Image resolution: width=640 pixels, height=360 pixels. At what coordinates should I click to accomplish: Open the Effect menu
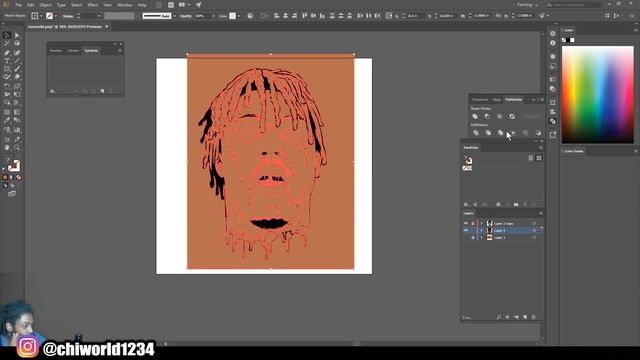[x=93, y=5]
